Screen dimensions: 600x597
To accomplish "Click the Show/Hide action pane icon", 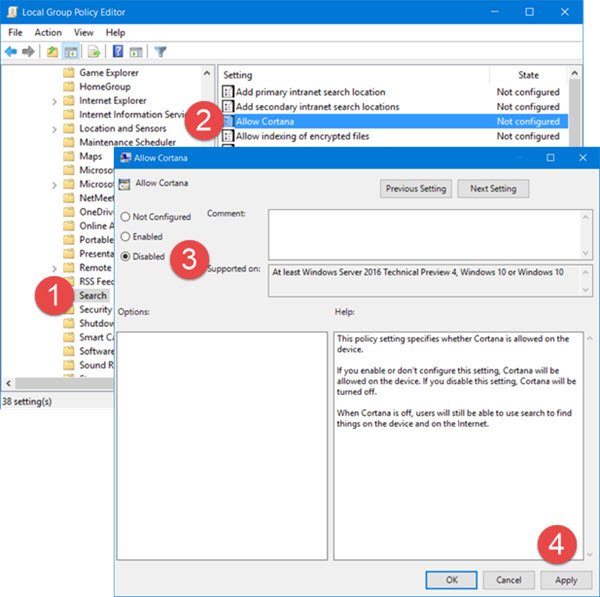I will click(x=137, y=52).
